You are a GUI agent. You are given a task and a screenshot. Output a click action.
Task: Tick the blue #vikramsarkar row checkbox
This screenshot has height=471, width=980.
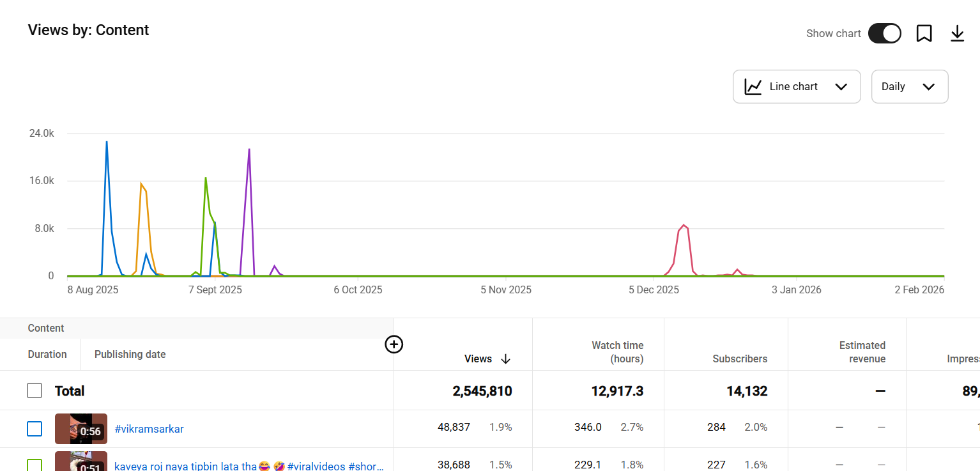click(34, 428)
